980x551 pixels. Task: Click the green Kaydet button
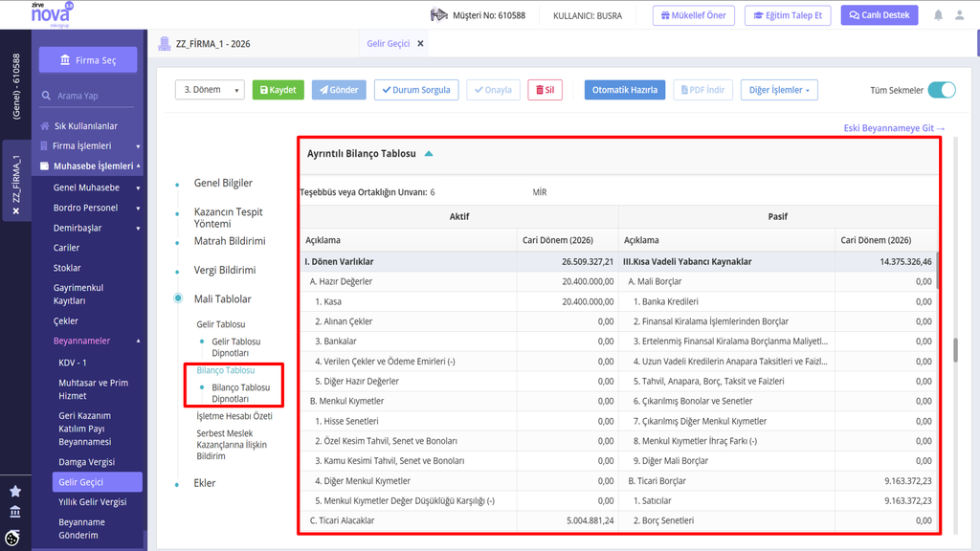278,90
